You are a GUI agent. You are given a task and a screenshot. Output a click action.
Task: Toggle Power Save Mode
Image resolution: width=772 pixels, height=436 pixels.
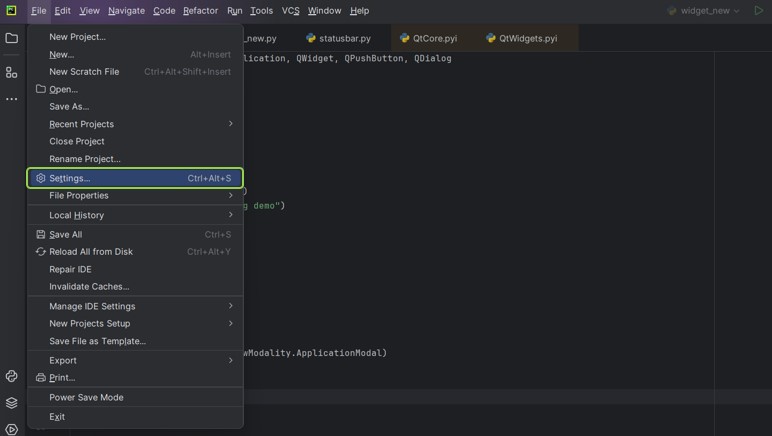(x=86, y=397)
